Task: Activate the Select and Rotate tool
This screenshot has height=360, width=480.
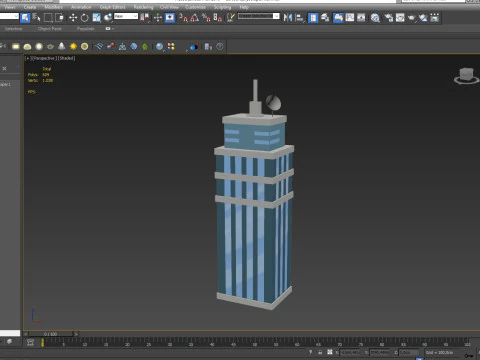Action: [85, 17]
